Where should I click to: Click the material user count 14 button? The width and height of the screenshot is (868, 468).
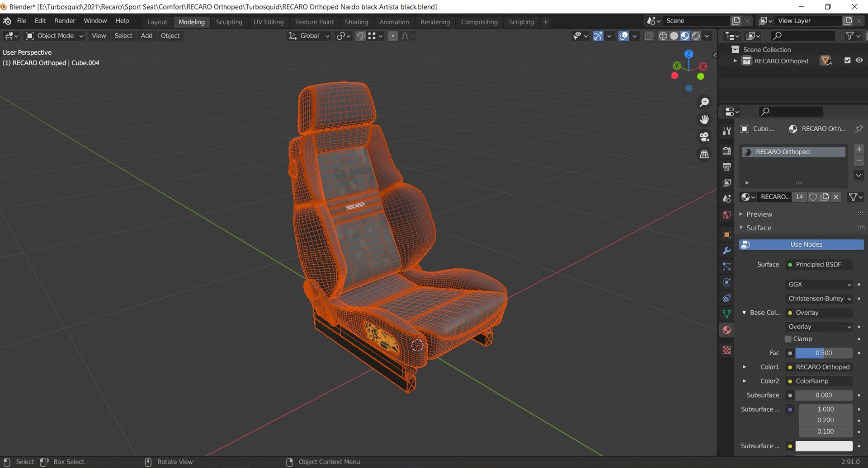point(799,197)
